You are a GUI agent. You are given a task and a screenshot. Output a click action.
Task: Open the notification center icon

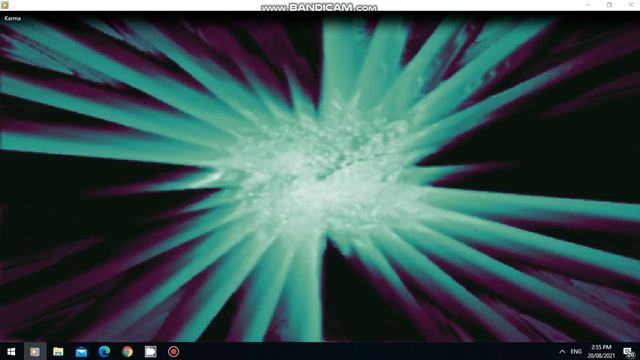[x=629, y=352]
